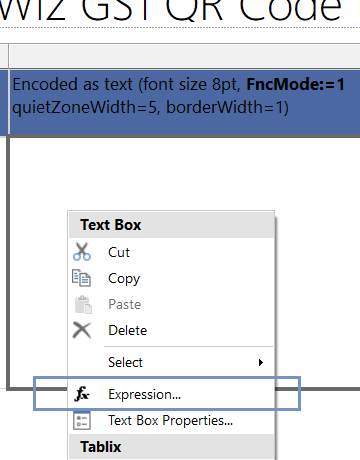Click the clipboard icon beside Paste
360x460 pixels.
click(83, 304)
